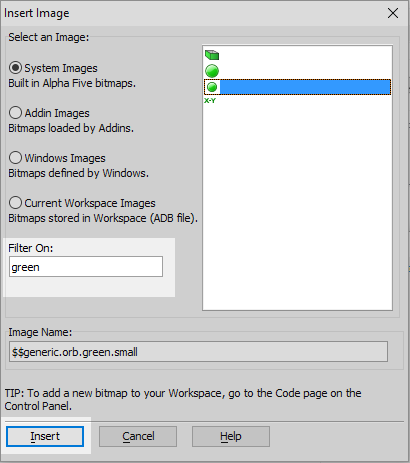Cancel the Insert Image dialog
Image resolution: width=410 pixels, height=463 pixels.
click(x=138, y=436)
